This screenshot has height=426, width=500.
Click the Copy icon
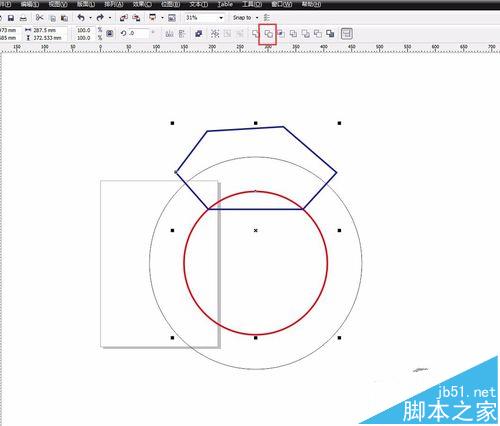(x=52, y=18)
